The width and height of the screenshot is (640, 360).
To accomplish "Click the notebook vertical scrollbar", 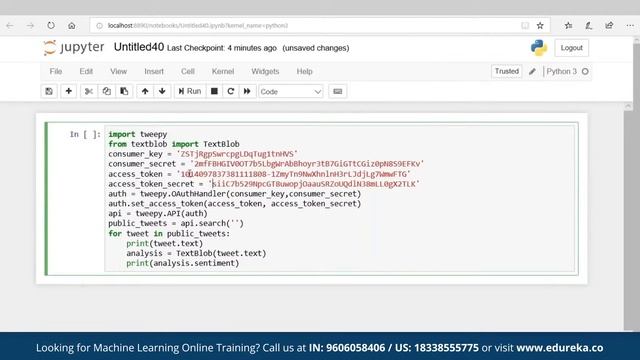I will point(628,216).
